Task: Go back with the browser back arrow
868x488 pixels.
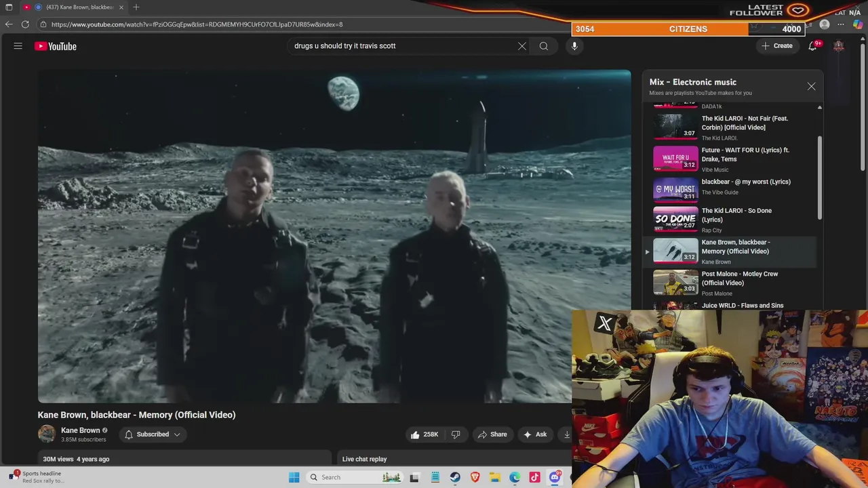Action: click(9, 24)
